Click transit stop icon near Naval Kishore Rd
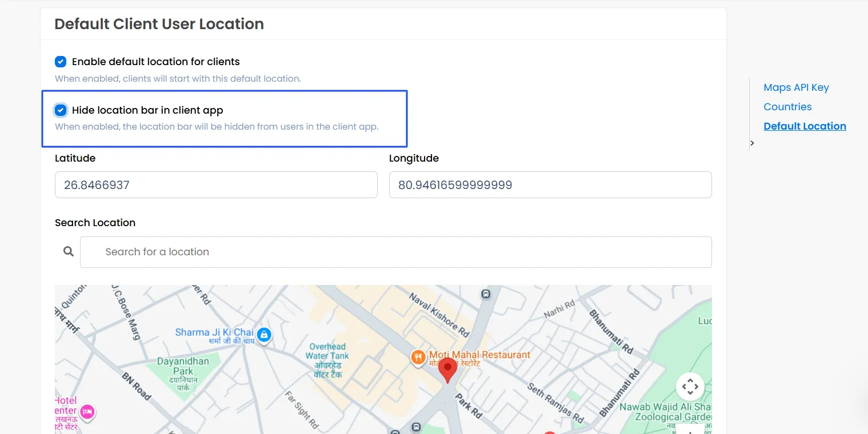 [486, 294]
